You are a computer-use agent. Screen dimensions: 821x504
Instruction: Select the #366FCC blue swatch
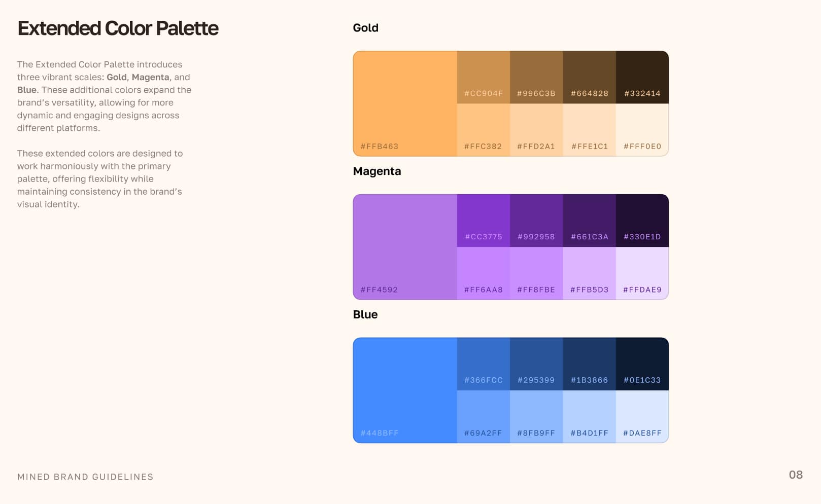pos(483,364)
